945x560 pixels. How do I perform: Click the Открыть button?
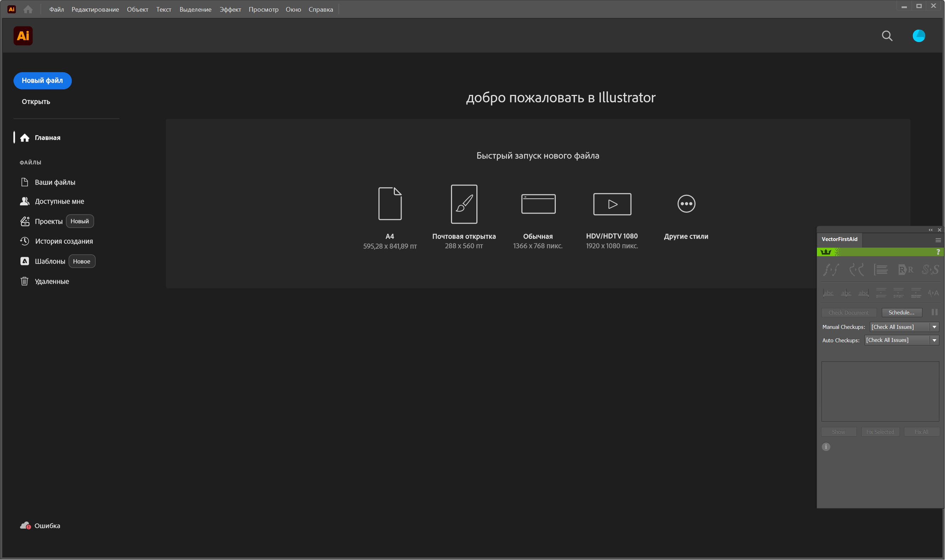pyautogui.click(x=36, y=102)
